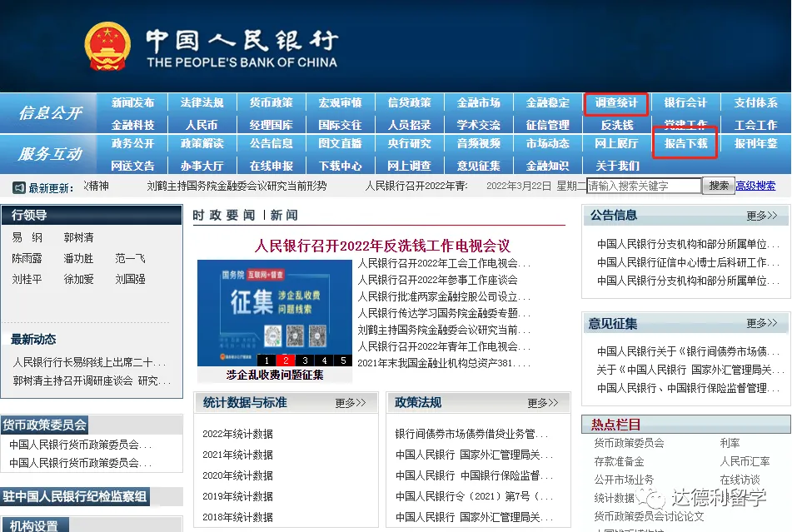
Task: Click into the search keyword field
Action: (x=644, y=186)
